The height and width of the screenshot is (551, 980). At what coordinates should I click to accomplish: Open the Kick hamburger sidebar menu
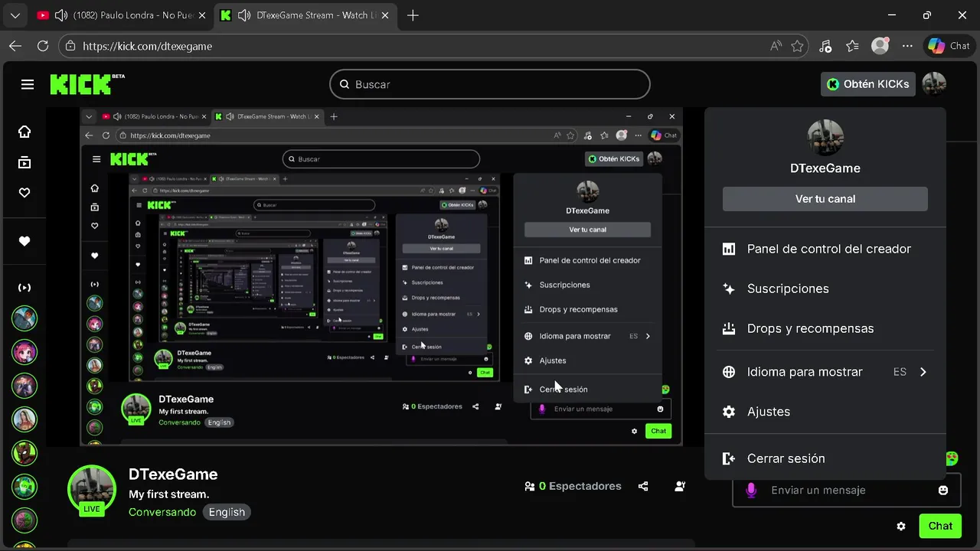click(x=28, y=84)
